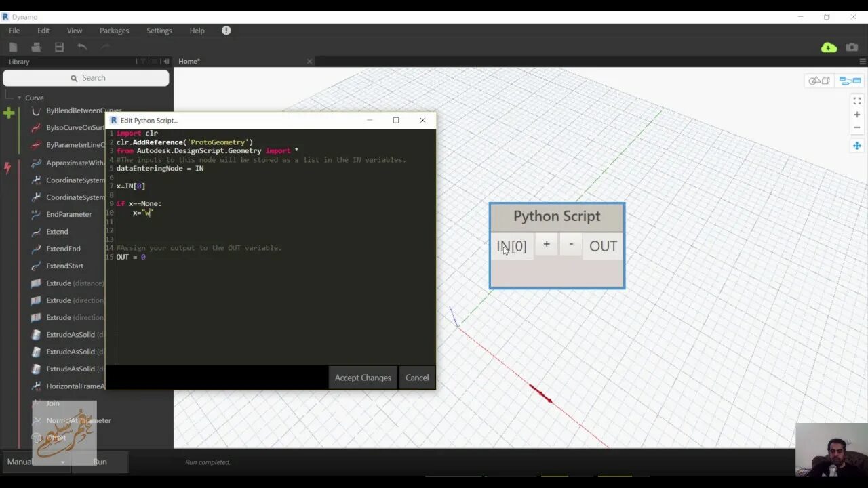
Task: Click the Zoom Out minus icon
Action: point(857,127)
